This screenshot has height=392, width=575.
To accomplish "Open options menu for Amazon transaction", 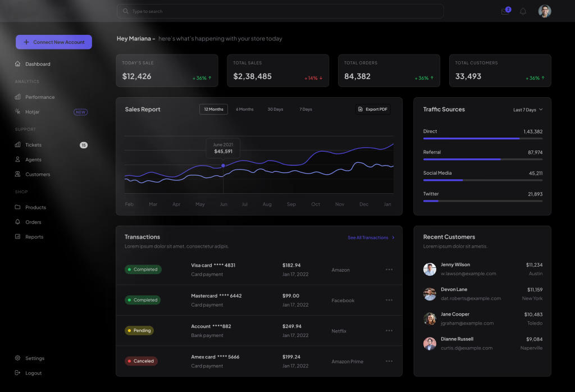I will coord(389,270).
